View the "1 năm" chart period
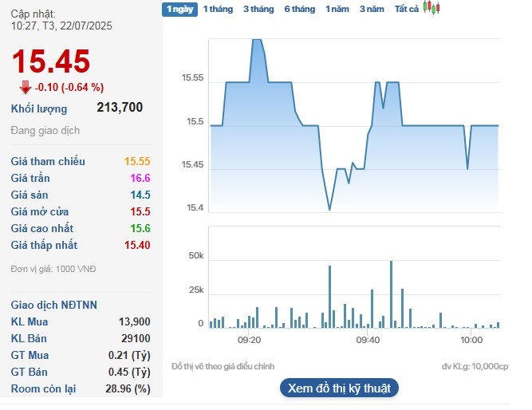Screen dimensions: 532x410 [337, 9]
